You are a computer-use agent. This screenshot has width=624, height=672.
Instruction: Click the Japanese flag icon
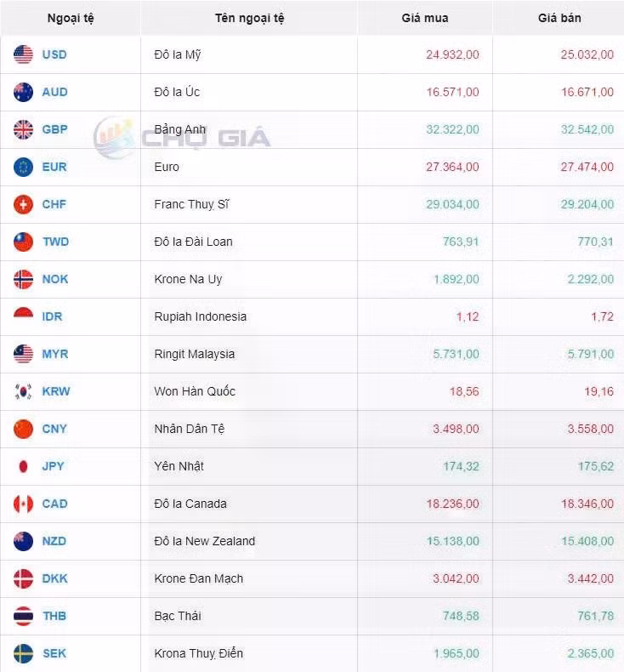[23, 466]
